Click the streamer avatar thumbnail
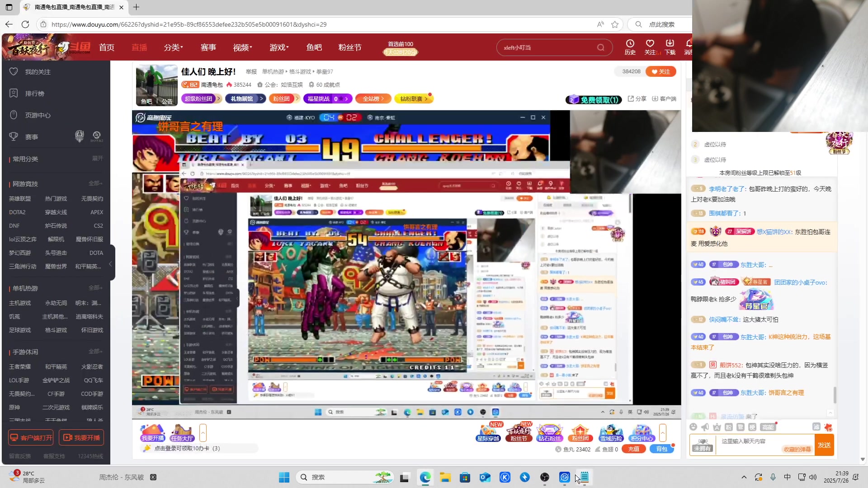Screen dimensions: 868x488 tap(156, 85)
